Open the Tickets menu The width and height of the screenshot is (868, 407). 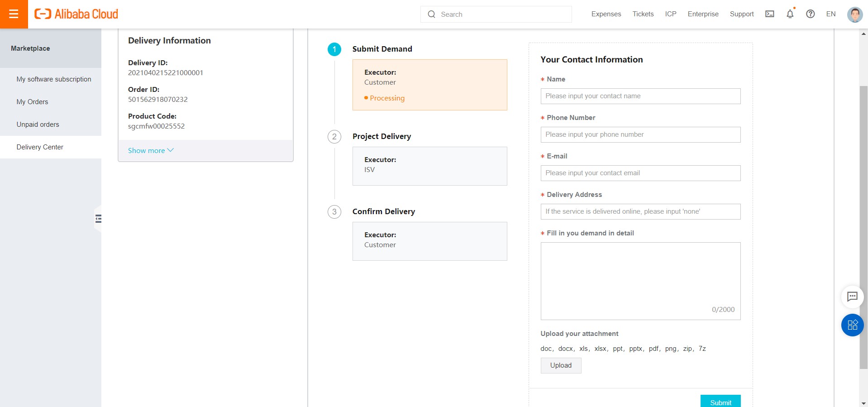click(x=643, y=14)
